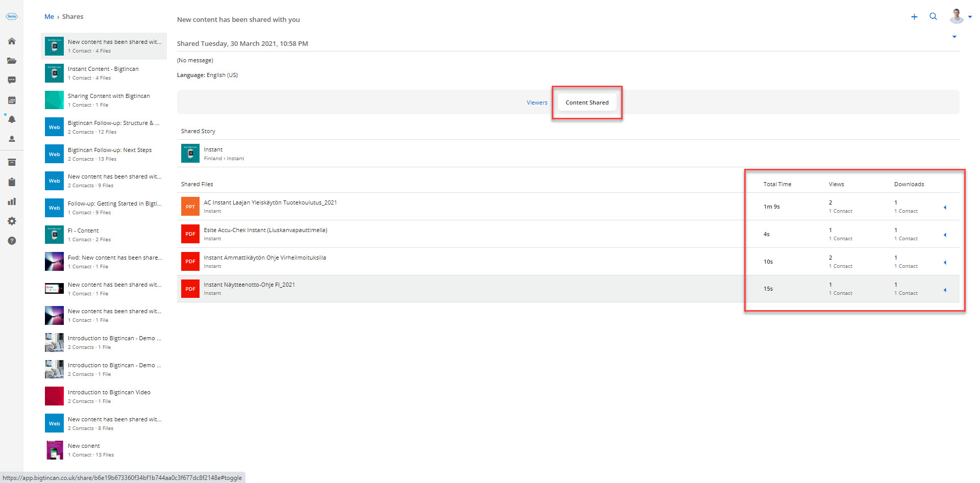Expand the share options dropdown arrow

954,37
